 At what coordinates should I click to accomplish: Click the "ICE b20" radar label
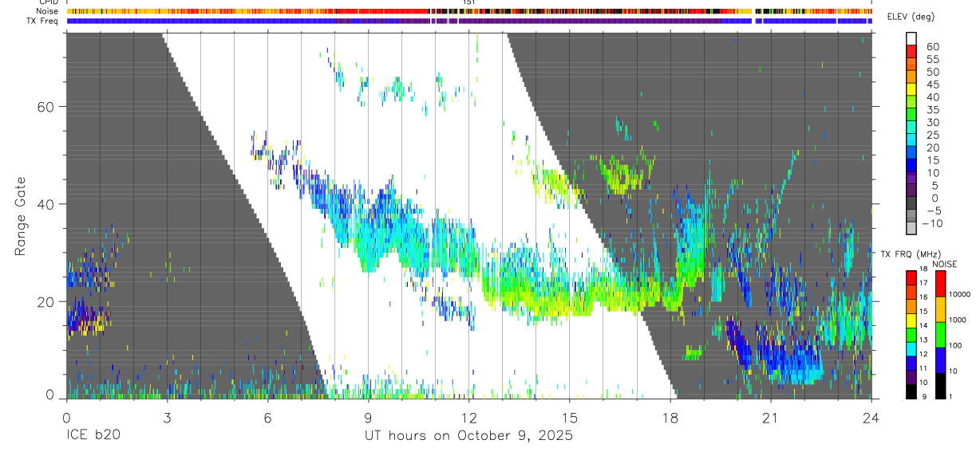(92, 436)
